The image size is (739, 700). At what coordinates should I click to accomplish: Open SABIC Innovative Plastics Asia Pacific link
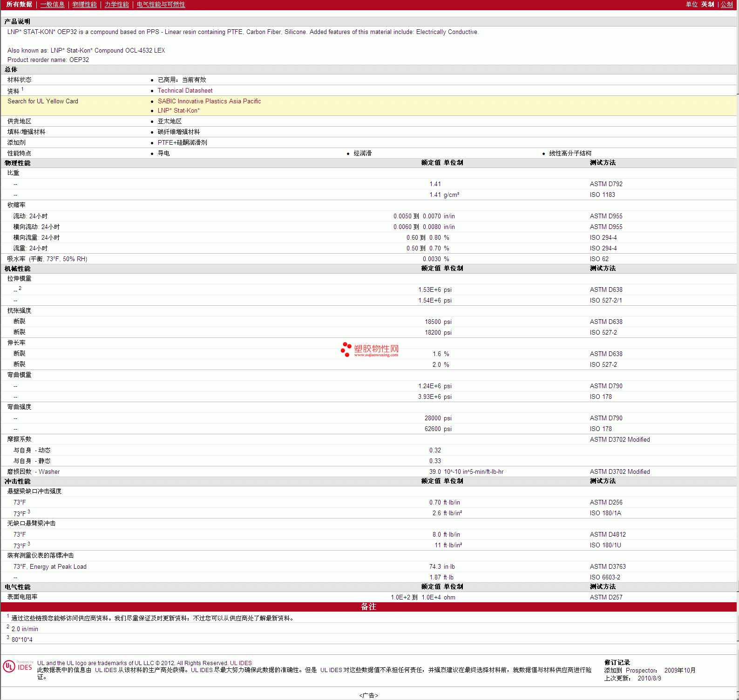(209, 101)
